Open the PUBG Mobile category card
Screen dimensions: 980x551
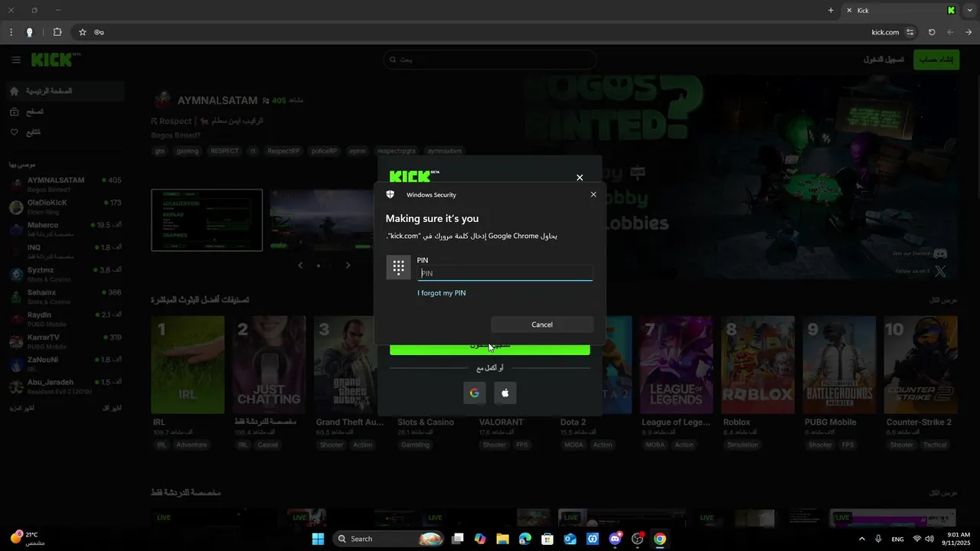click(840, 364)
